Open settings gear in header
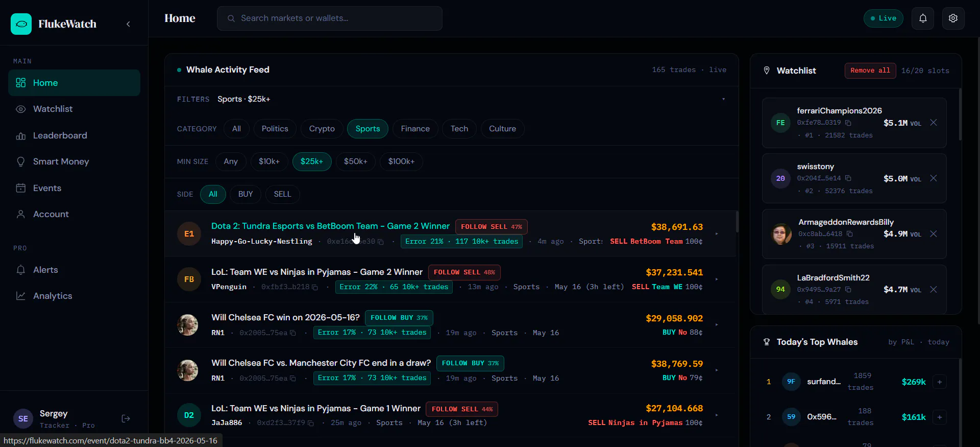This screenshot has height=447, width=980. 953,18
